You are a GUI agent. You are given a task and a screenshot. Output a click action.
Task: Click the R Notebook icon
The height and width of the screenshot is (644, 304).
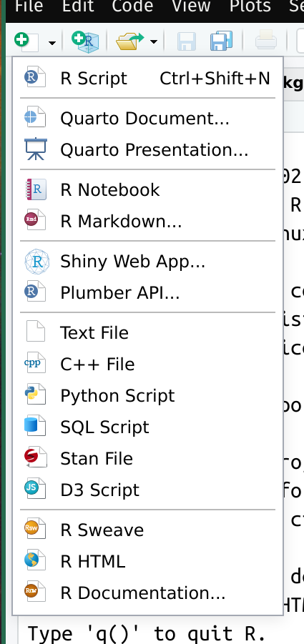point(36,189)
